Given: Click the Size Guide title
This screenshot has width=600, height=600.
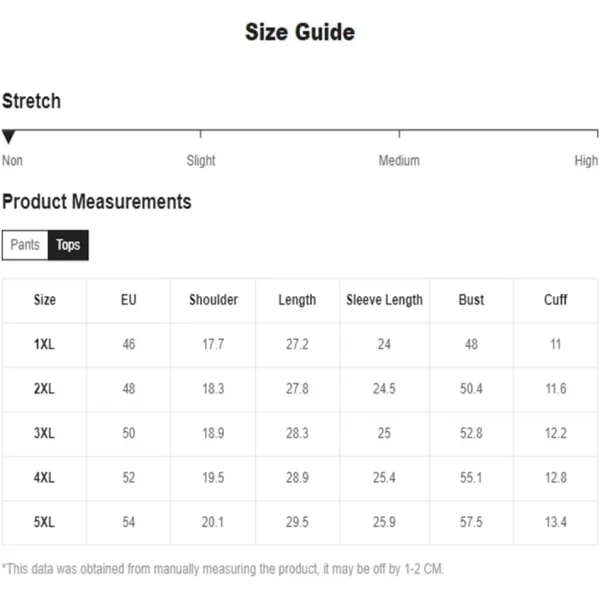Looking at the screenshot, I should (x=300, y=32).
